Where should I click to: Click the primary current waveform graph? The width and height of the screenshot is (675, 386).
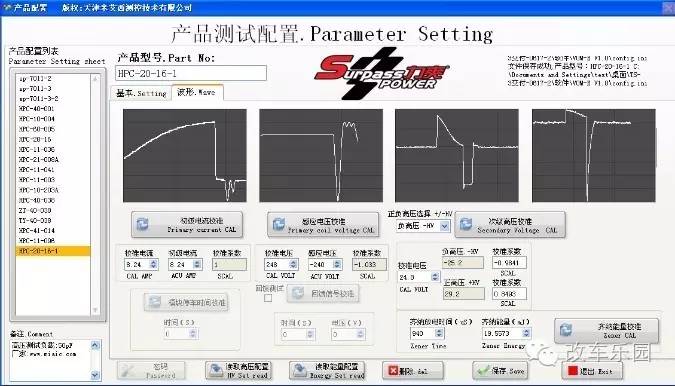(x=185, y=155)
